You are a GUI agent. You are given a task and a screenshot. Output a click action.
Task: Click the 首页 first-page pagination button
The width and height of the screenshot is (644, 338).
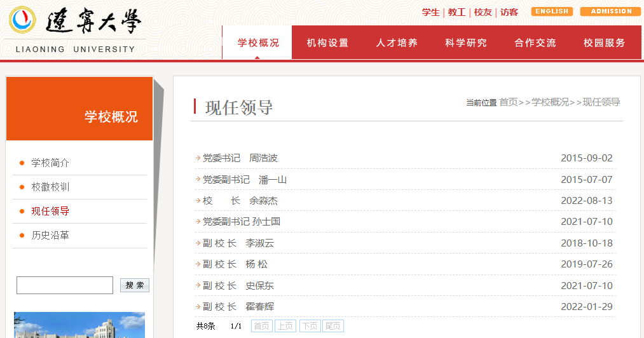point(262,326)
